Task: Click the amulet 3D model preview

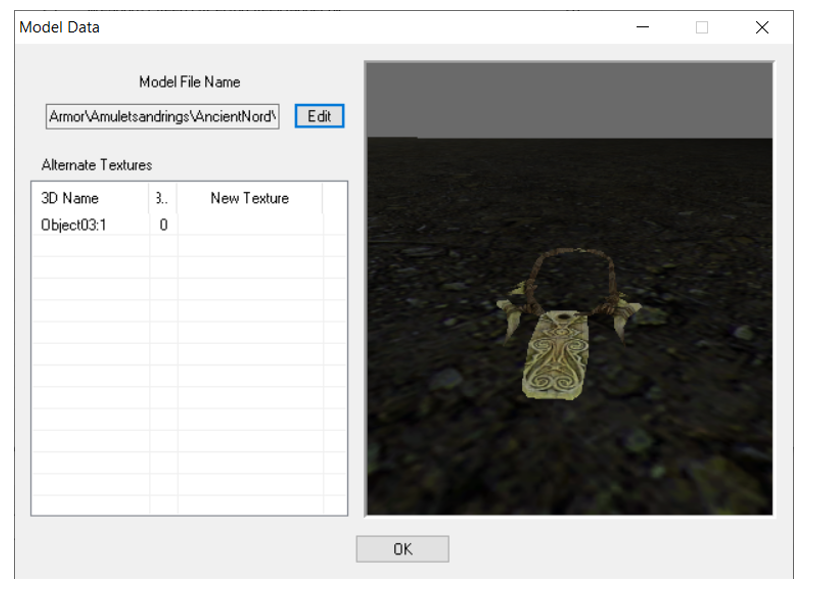Action: click(569, 289)
